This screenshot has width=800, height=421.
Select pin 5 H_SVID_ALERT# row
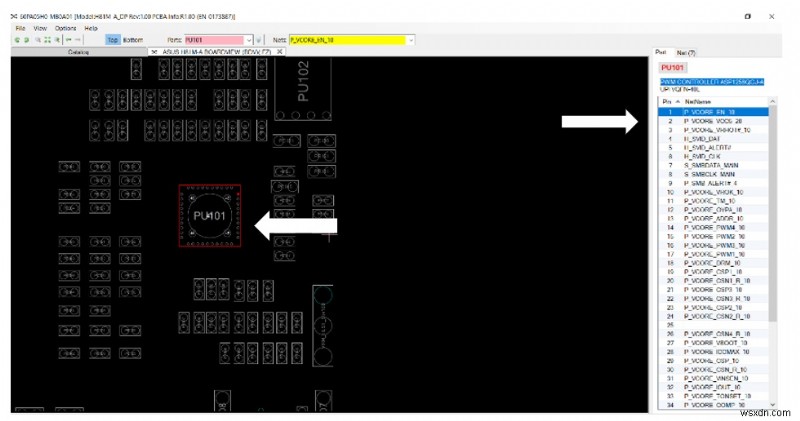[x=713, y=147]
